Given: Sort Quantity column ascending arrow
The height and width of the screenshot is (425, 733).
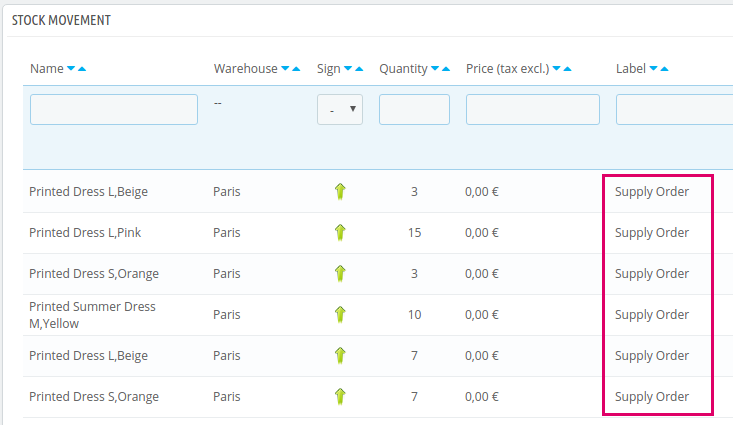Looking at the screenshot, I should (446, 69).
